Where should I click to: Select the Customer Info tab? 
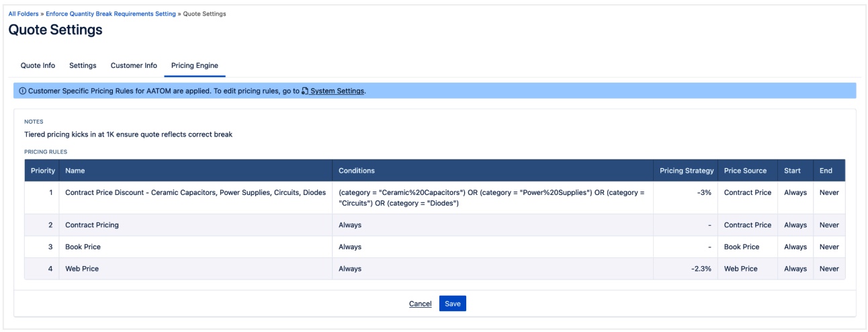pyautogui.click(x=134, y=65)
